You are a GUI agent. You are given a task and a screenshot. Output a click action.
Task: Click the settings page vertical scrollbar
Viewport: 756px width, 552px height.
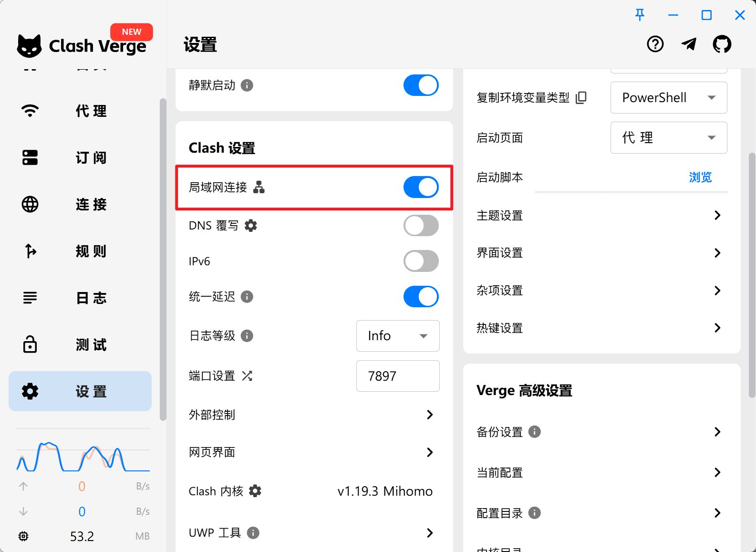(752, 275)
